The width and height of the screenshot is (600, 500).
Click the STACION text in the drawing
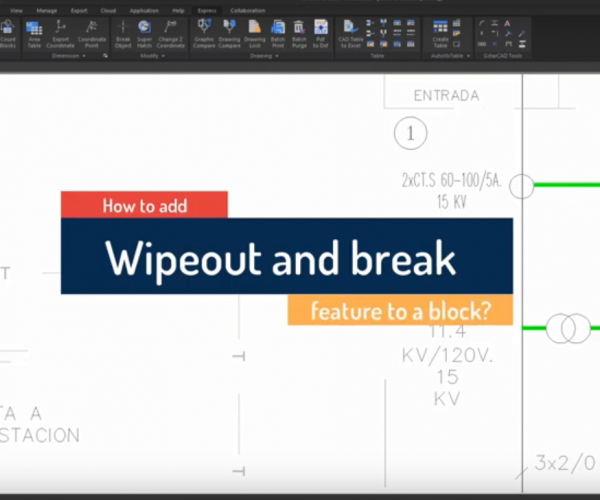click(40, 436)
